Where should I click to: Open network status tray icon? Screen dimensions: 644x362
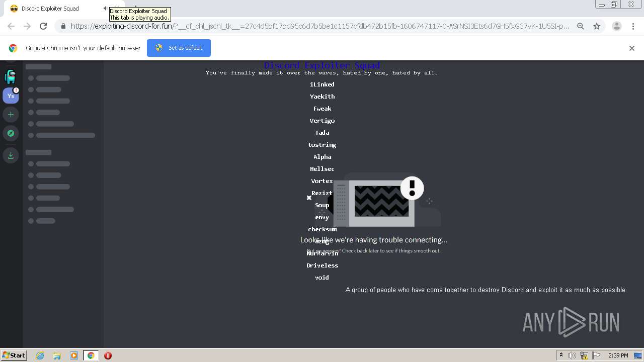coord(584,355)
